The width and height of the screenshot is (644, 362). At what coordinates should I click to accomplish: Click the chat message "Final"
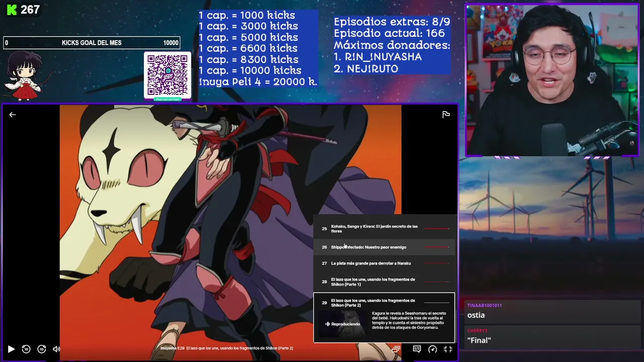(479, 340)
